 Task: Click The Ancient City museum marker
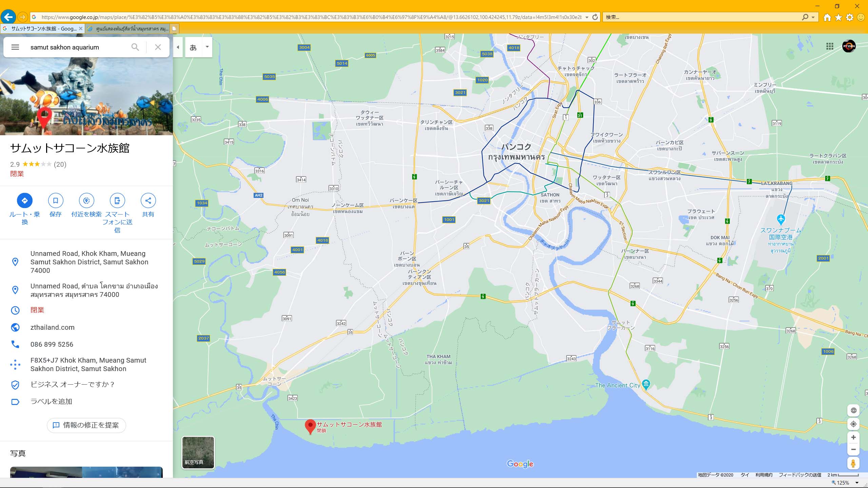point(646,385)
